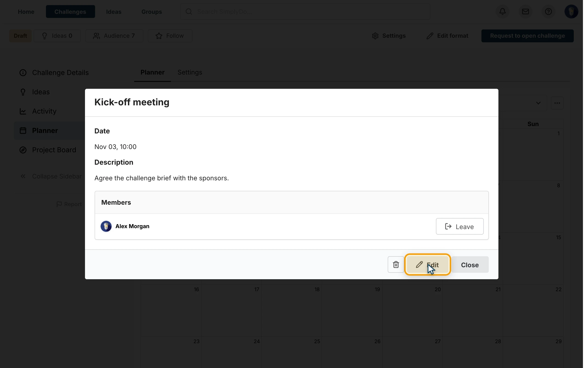Click Alex Morgan's avatar in Members
Viewport: 588px width, 368px height.
[106, 226]
